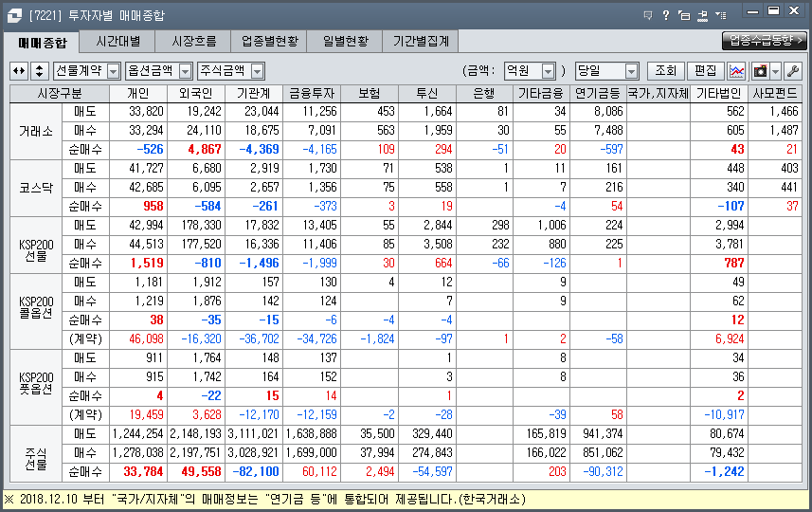Click the 거래소 외국인 net buy value 4,867
This screenshot has height=512, width=812.
[x=205, y=149]
